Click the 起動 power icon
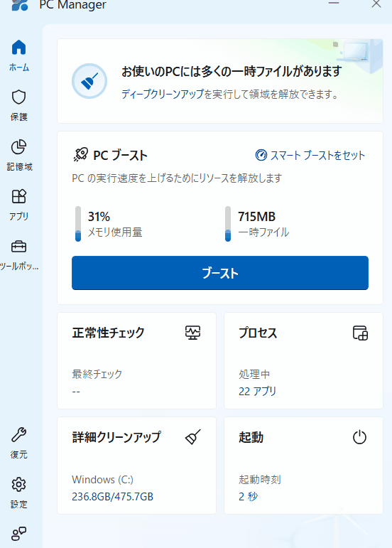The image size is (392, 548). tap(359, 437)
